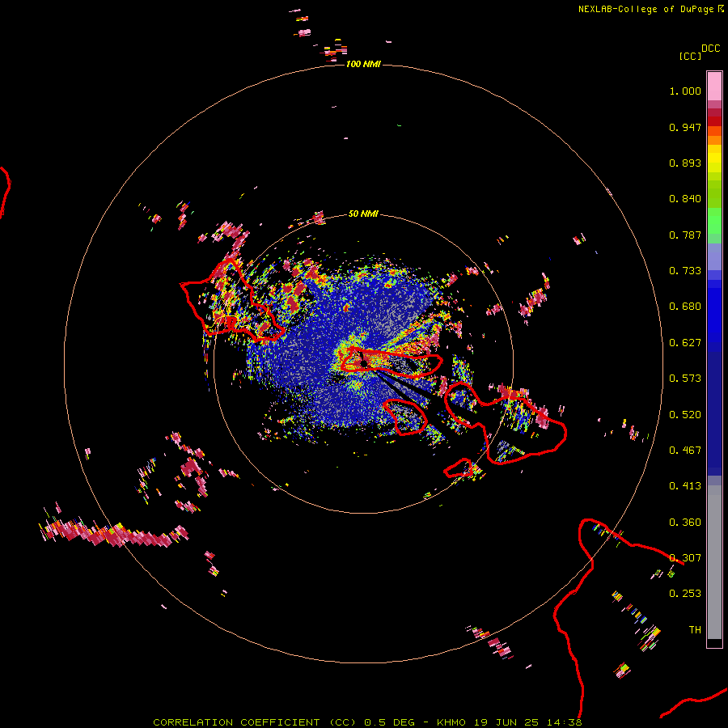Click the 0.787 scale value
This screenshot has height=728, width=728.
click(x=685, y=235)
